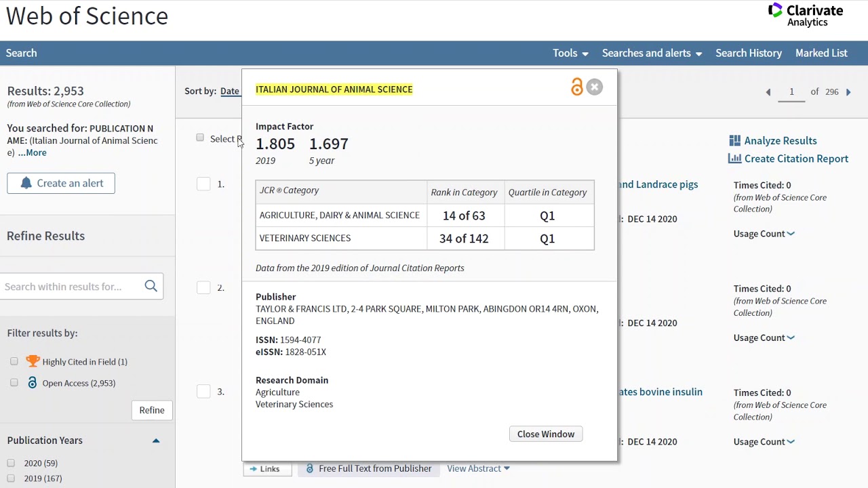The height and width of the screenshot is (488, 868).
Task: Open Free Full Text from Publisher
Action: (368, 468)
